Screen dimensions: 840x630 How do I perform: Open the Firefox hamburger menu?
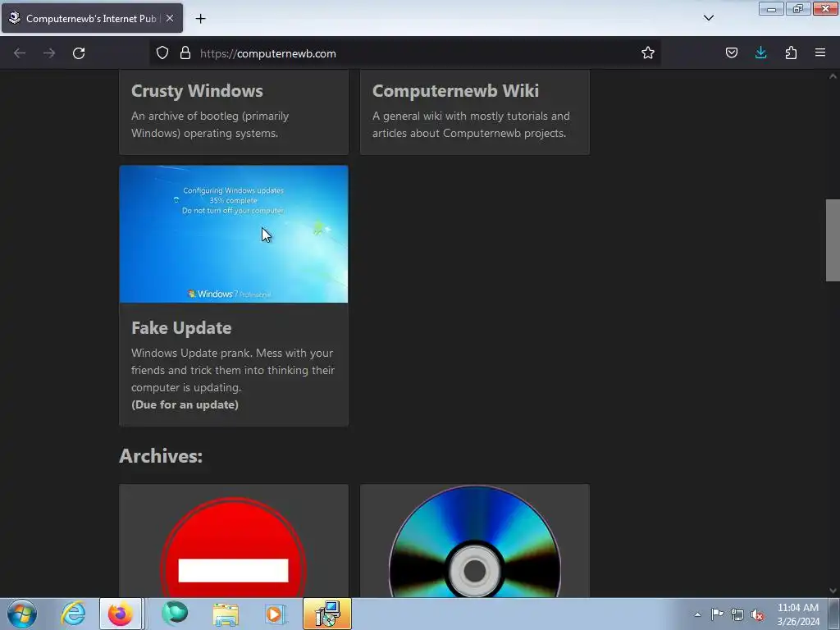(820, 53)
